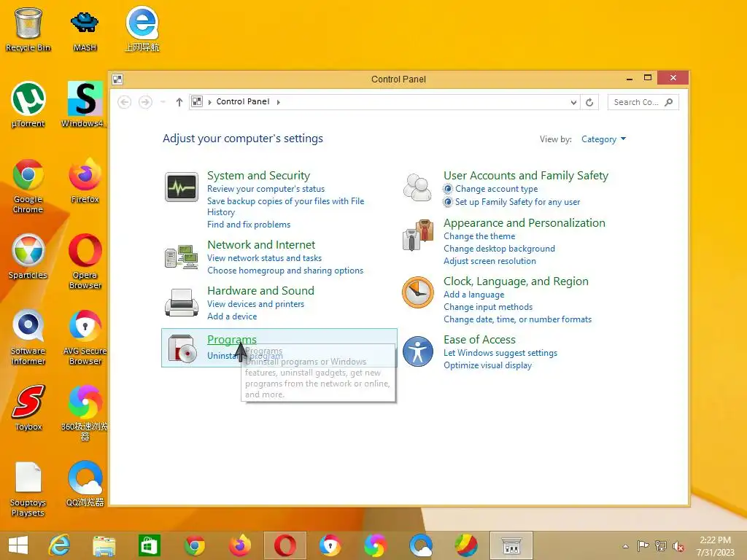Select the Software Informer desktop icon
The width and height of the screenshot is (747, 560).
point(28,337)
